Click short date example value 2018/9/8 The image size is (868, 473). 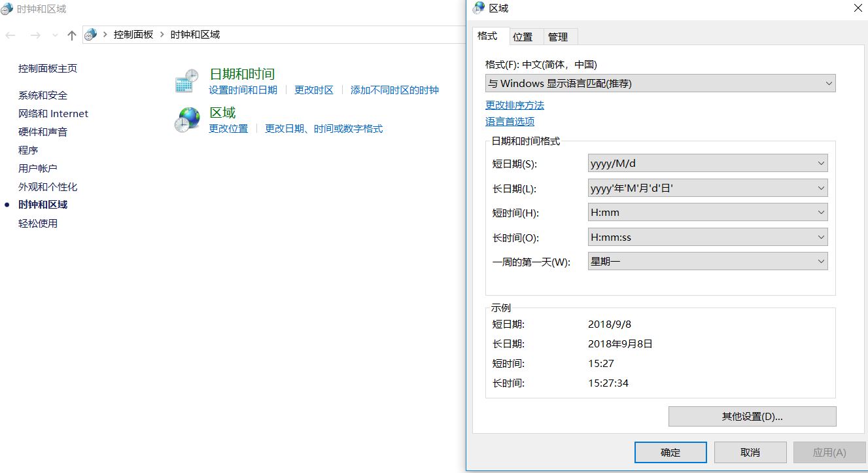[610, 324]
